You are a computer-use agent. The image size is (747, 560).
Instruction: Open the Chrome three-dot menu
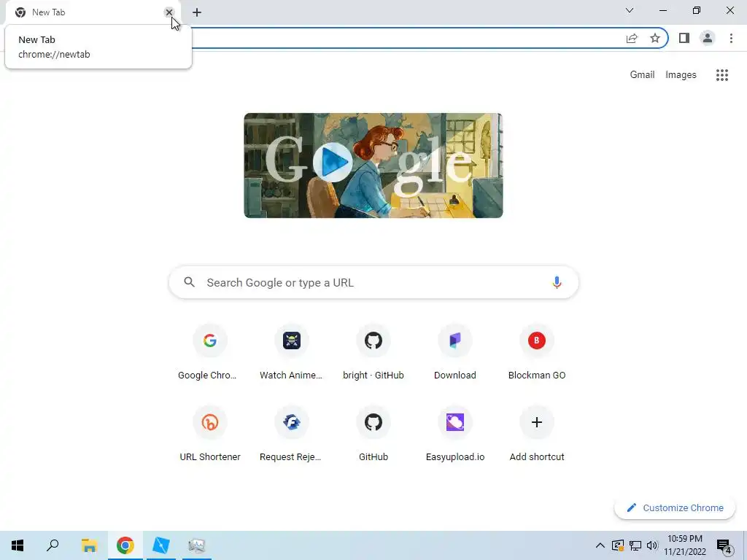tap(731, 38)
